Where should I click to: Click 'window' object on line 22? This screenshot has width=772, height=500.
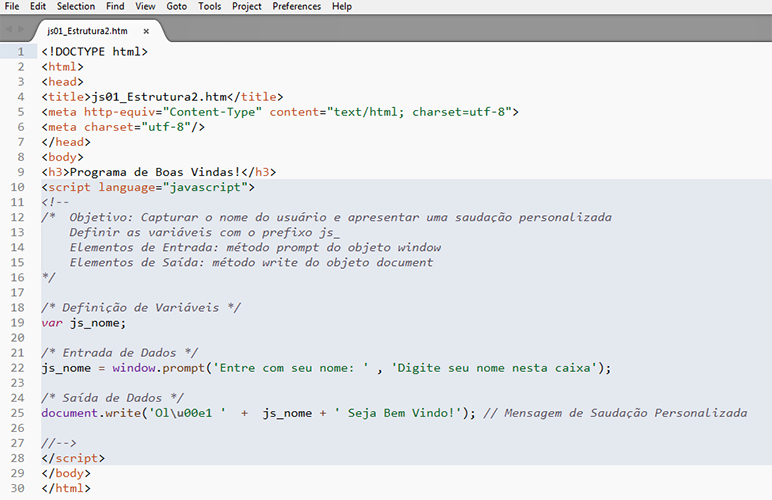coord(134,368)
